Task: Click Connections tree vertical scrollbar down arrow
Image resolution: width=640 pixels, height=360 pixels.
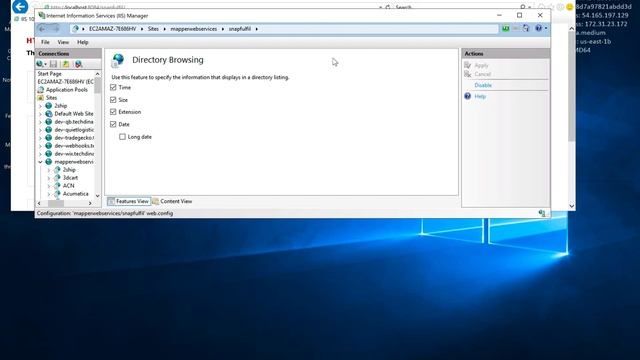Action: tap(98, 196)
